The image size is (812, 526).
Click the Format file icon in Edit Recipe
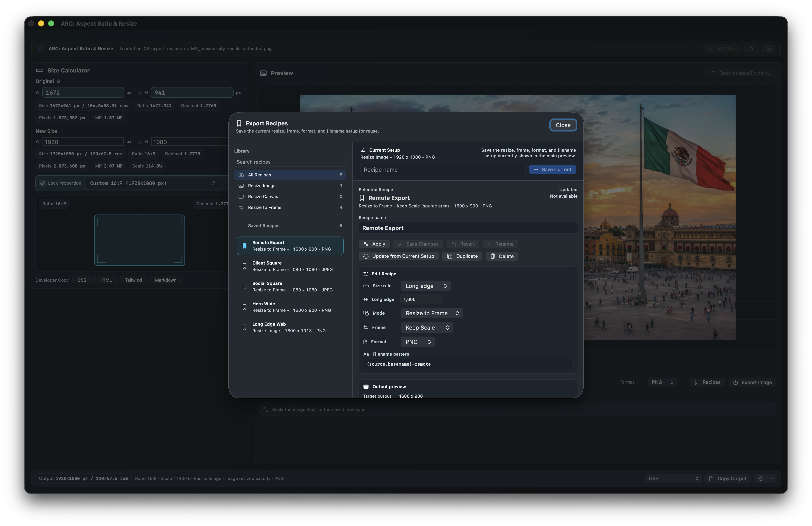365,342
